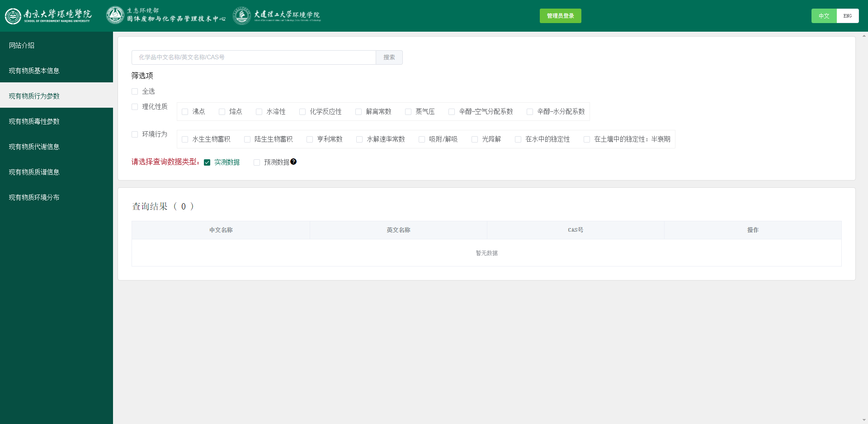Check the 环境行为 group checkbox

tap(135, 134)
